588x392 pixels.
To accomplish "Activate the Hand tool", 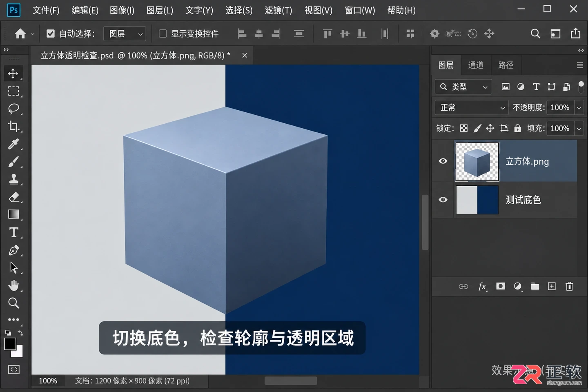I will 13,285.
